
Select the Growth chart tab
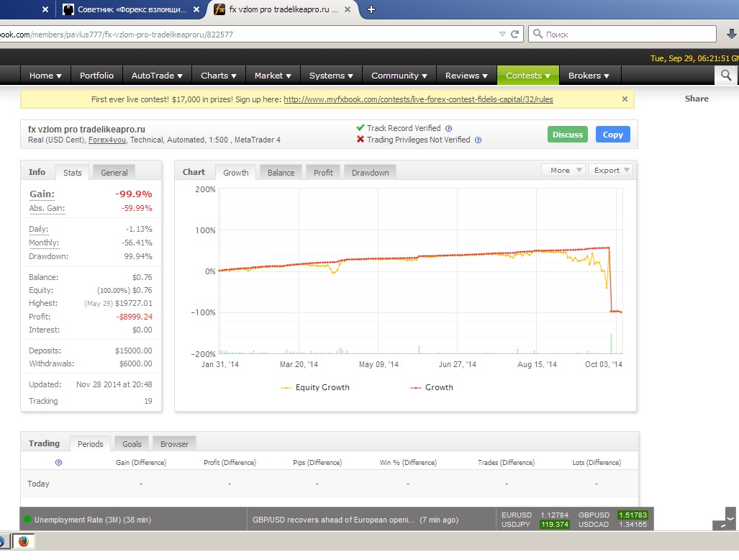(x=235, y=173)
